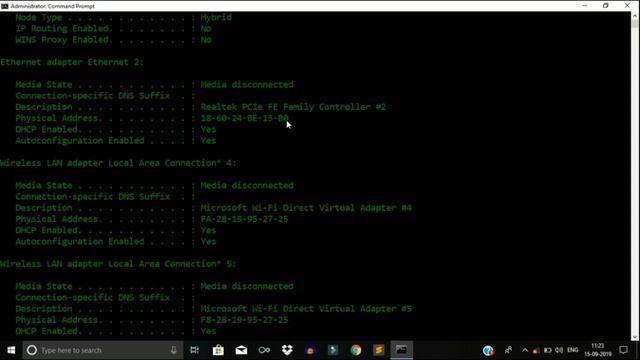Expand hidden system tray icons chevron
The image size is (640, 360).
525,350
